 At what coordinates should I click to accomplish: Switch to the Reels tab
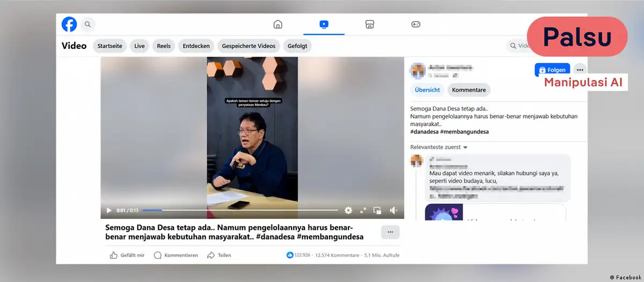coord(164,46)
